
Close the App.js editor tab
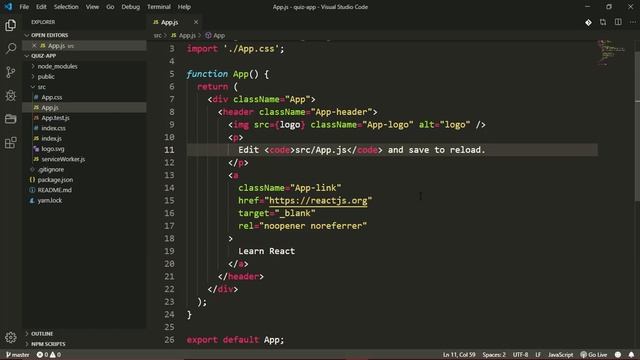196,22
